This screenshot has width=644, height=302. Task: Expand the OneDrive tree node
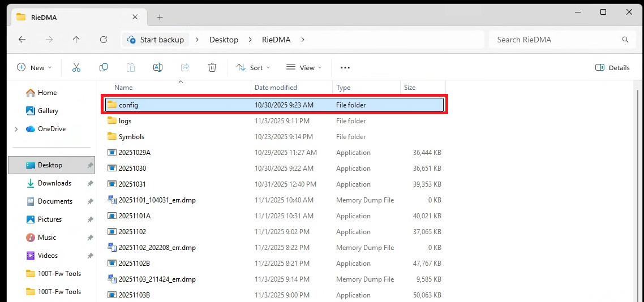click(x=16, y=129)
